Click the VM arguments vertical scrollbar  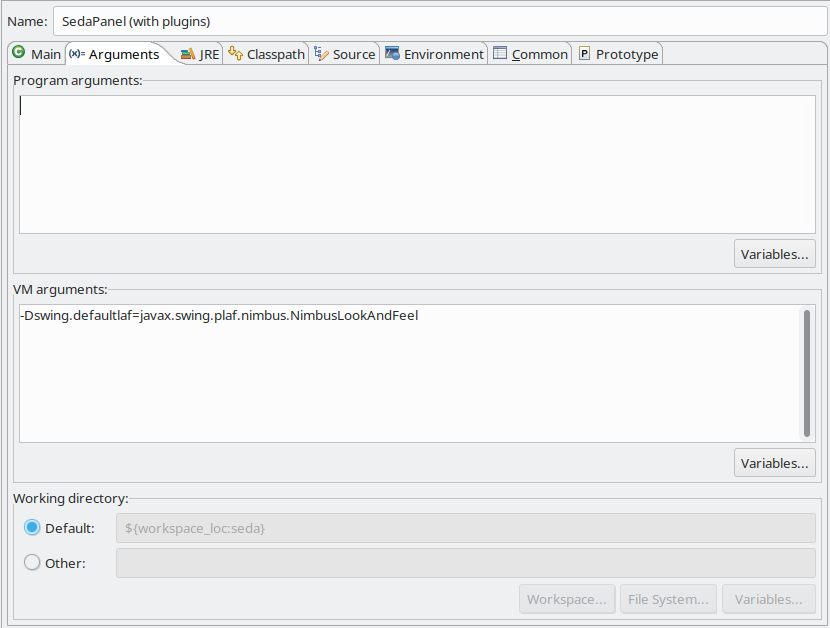pos(806,372)
